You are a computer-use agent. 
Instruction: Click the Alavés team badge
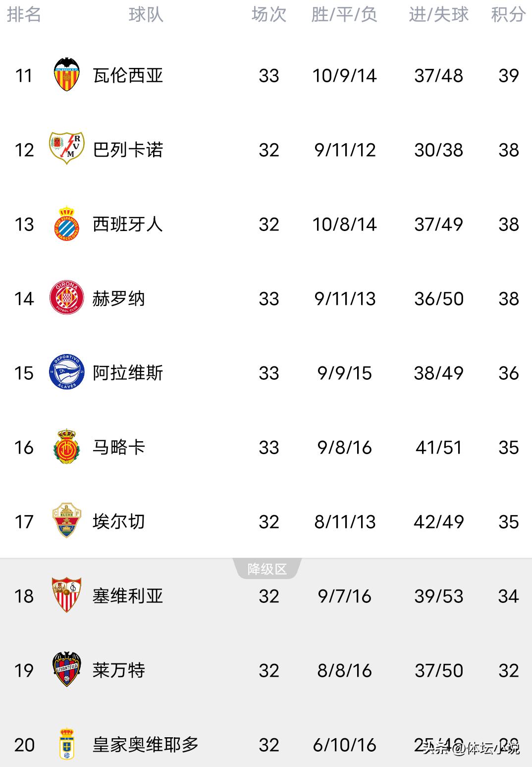click(x=66, y=372)
